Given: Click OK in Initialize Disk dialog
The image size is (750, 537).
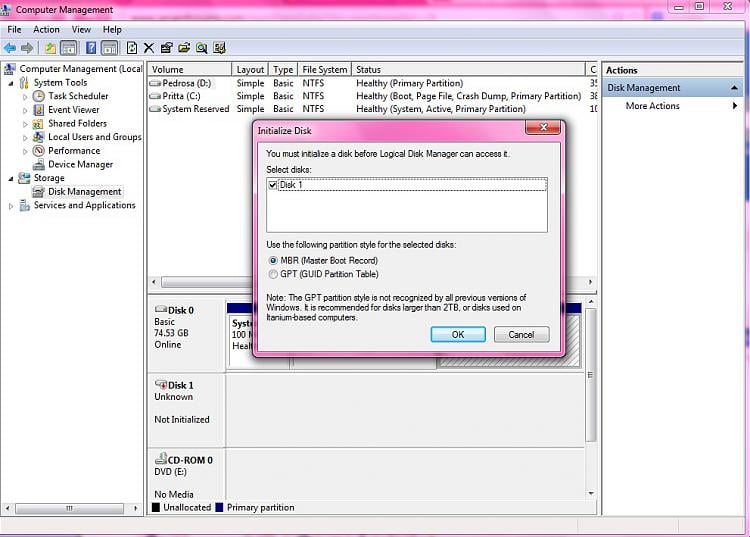Looking at the screenshot, I should point(458,334).
